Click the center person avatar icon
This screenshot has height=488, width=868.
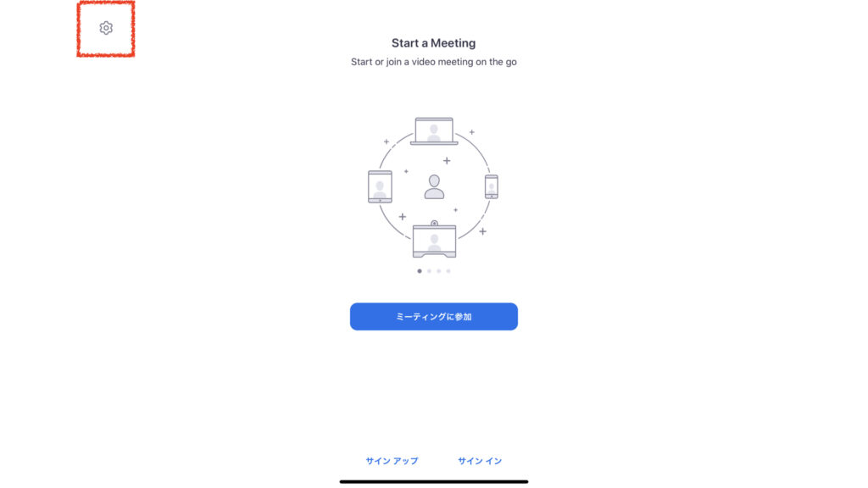tap(434, 186)
